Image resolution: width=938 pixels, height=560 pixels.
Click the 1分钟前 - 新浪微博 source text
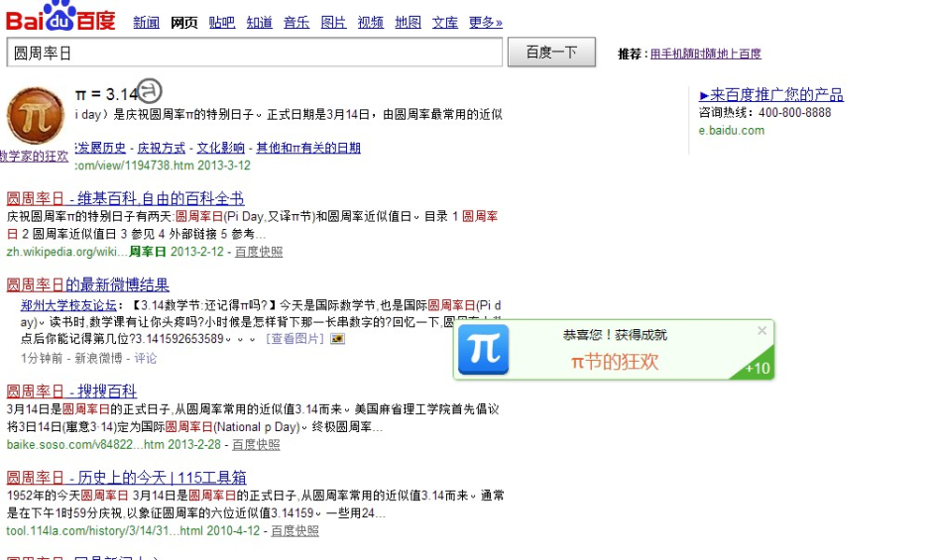coord(71,359)
